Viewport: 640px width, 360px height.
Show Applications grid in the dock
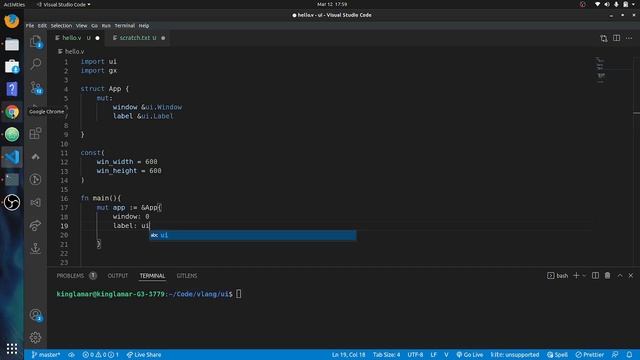point(12,348)
